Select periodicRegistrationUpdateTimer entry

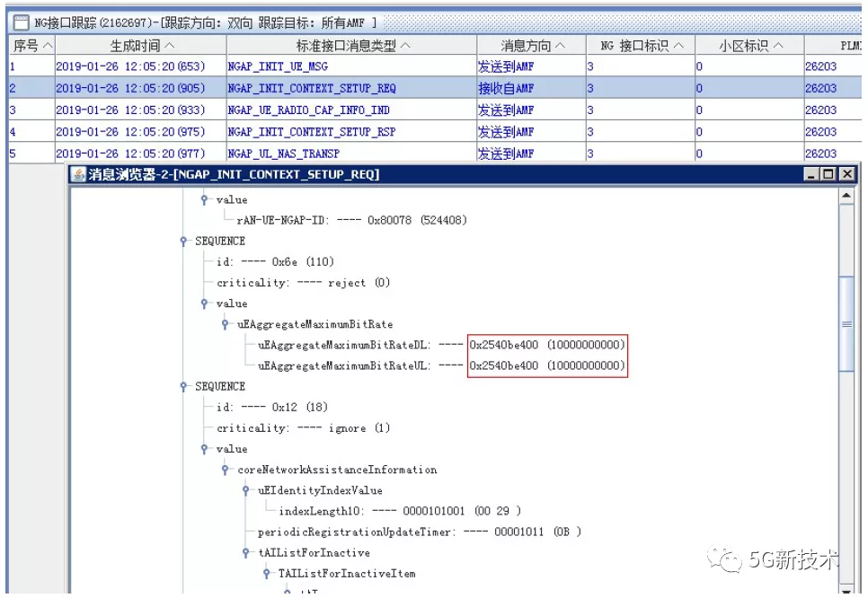[x=420, y=532]
